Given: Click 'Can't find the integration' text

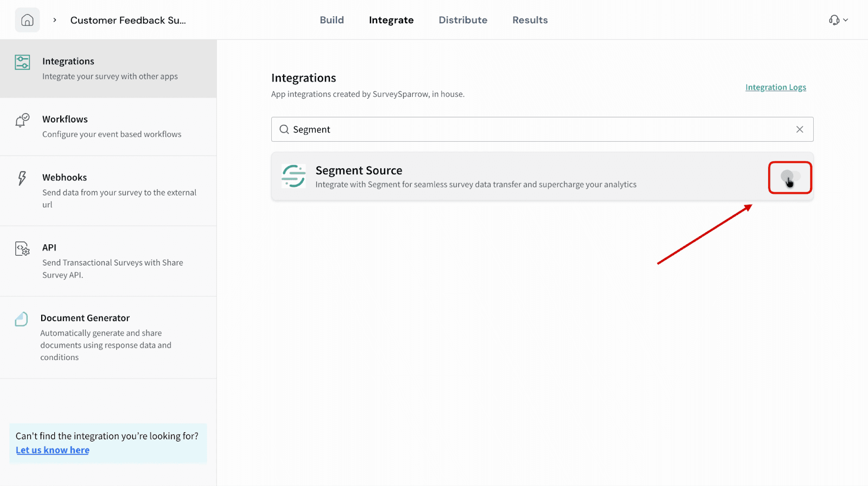Looking at the screenshot, I should pos(107,436).
